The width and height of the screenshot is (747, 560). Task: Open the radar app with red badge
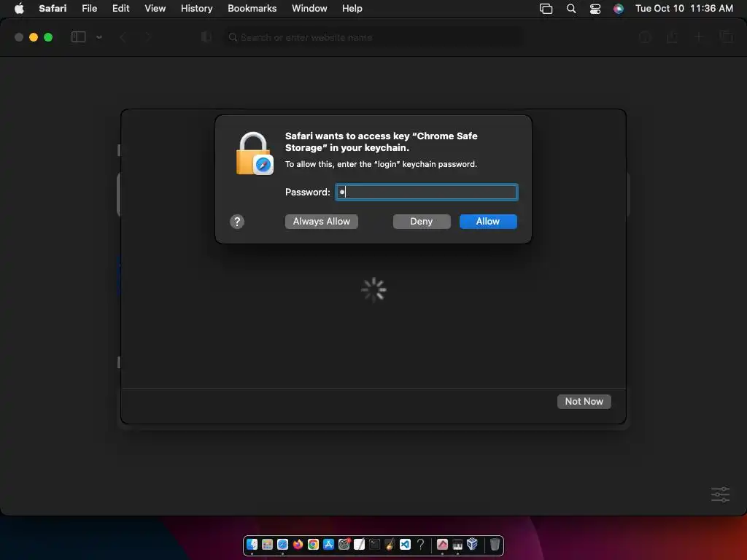coord(344,544)
